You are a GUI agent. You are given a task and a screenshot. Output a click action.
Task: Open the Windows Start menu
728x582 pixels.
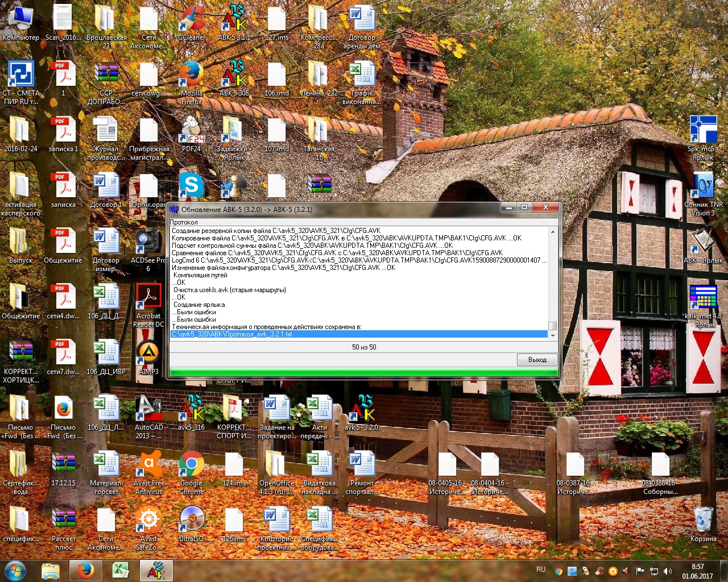tap(15, 571)
